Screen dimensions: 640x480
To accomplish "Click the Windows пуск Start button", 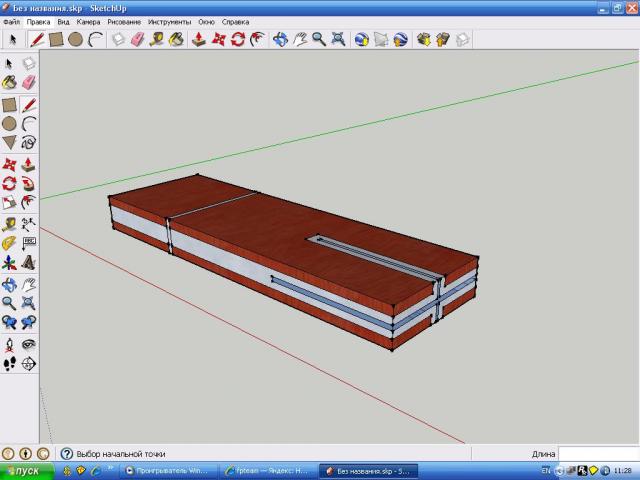I will (27, 471).
